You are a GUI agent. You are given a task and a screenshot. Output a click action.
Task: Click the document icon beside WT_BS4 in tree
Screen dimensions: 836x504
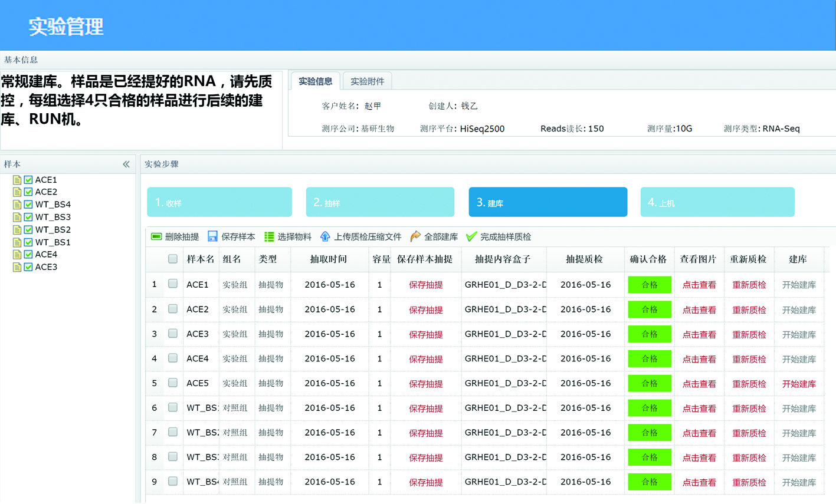tap(17, 205)
